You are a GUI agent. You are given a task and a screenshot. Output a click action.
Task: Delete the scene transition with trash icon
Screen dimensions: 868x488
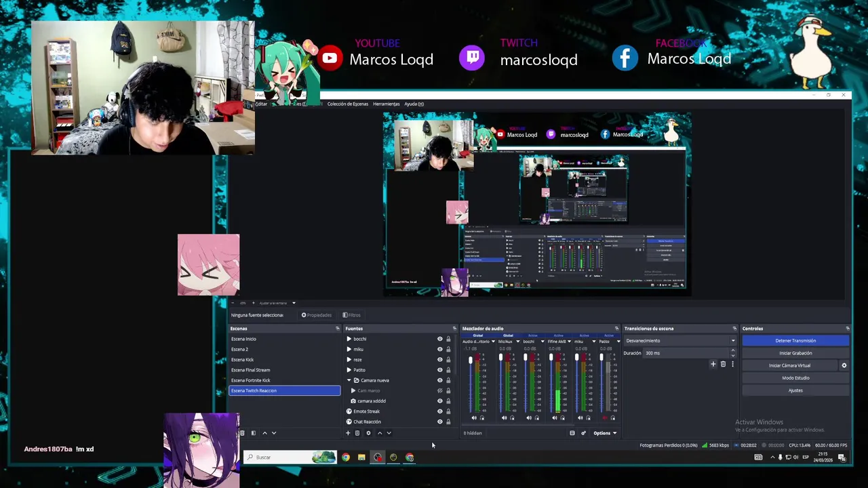[x=723, y=365]
